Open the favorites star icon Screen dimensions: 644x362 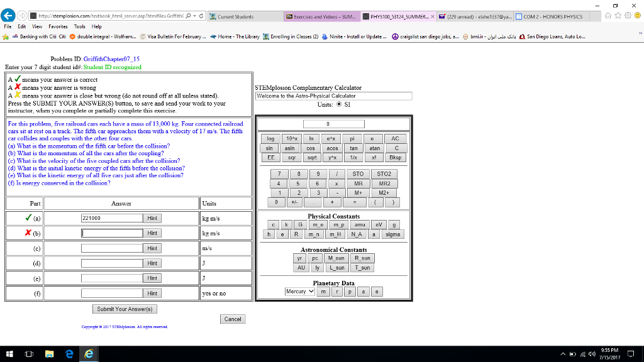618,16
